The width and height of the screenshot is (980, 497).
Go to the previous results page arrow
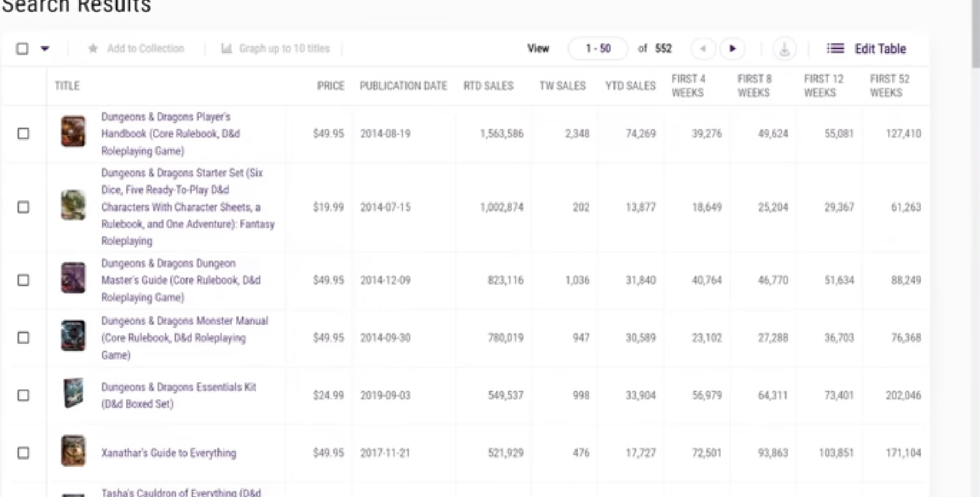click(x=703, y=49)
